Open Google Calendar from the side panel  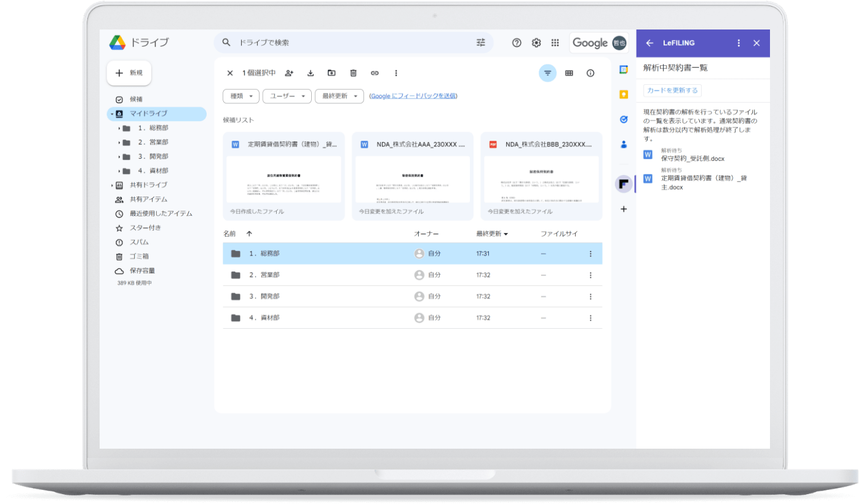coord(624,69)
